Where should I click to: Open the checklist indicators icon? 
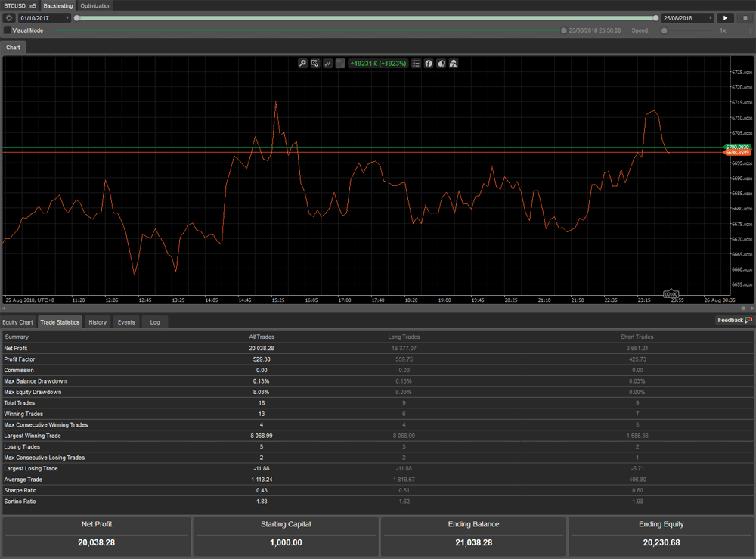coord(416,64)
